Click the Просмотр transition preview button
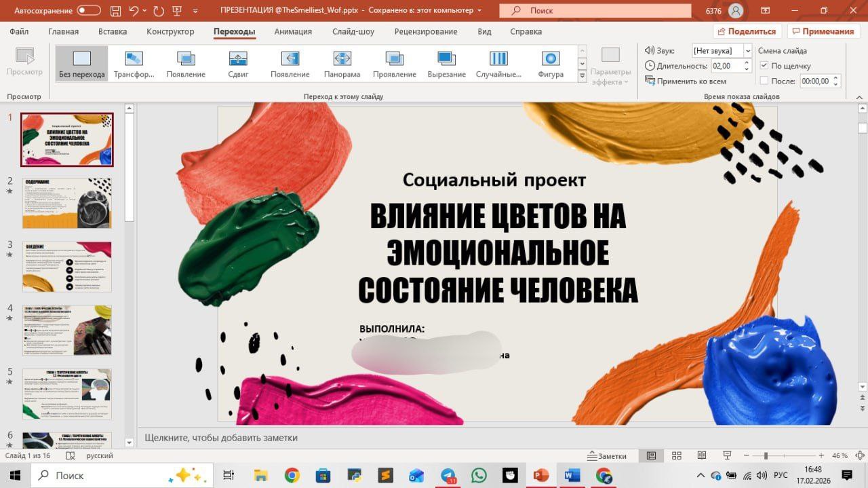This screenshot has height=488, width=868. (x=24, y=62)
